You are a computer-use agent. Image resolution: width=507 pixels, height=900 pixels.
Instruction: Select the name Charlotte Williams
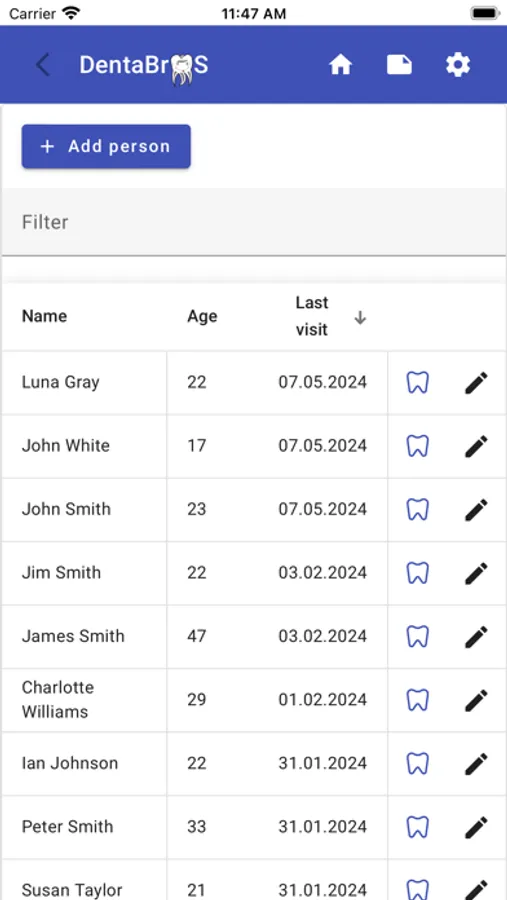tap(57, 700)
